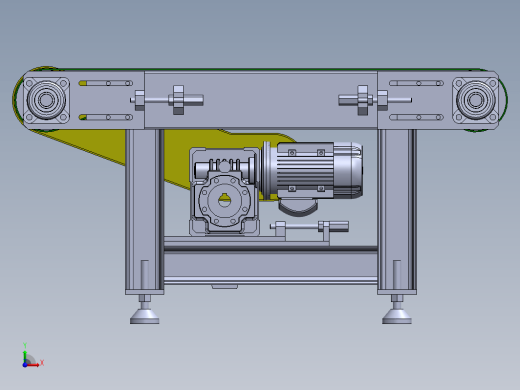Viewport: 520px width, 390px height.
Task: Select the left leveling foot pad
Action: coord(144,317)
